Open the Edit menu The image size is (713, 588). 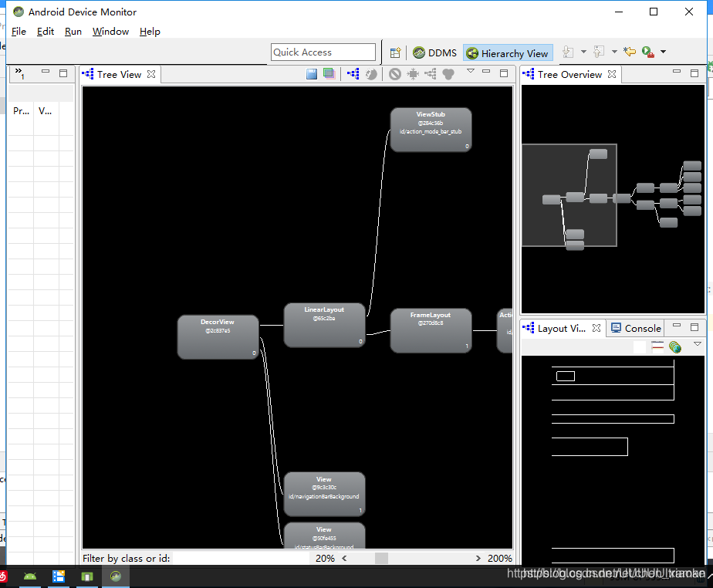pyautogui.click(x=46, y=32)
